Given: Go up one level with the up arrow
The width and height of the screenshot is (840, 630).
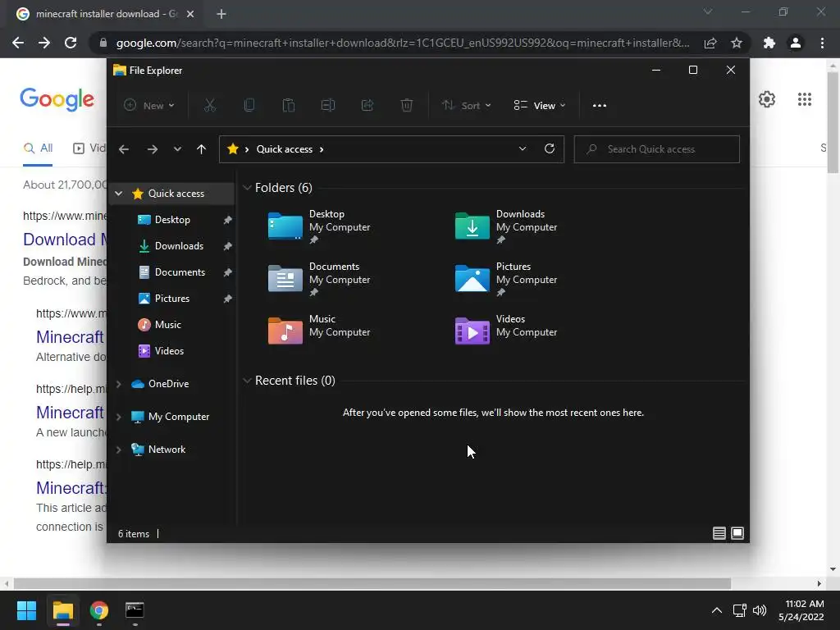Looking at the screenshot, I should [201, 149].
